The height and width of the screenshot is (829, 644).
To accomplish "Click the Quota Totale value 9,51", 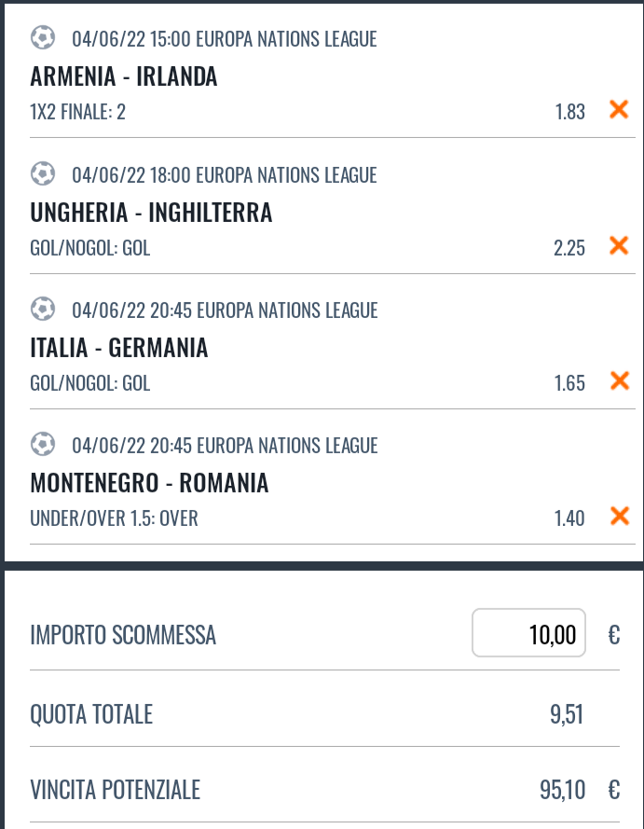I will point(567,715).
